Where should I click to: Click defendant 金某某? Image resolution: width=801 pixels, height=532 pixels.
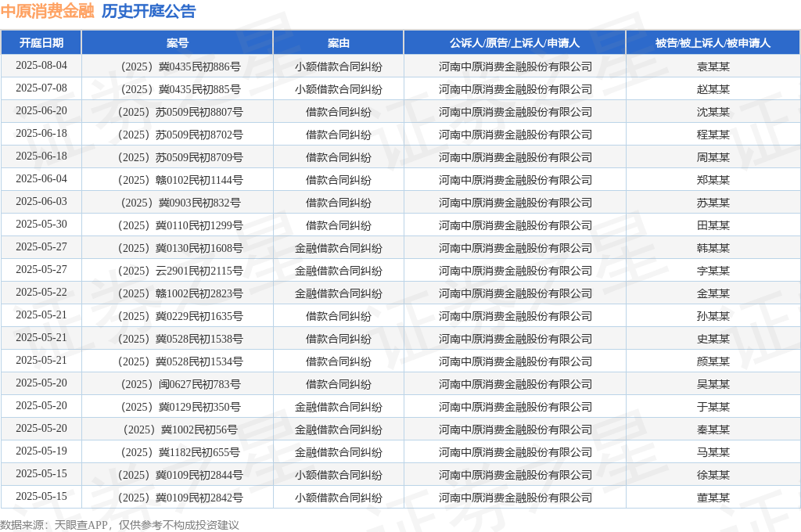[713, 293]
